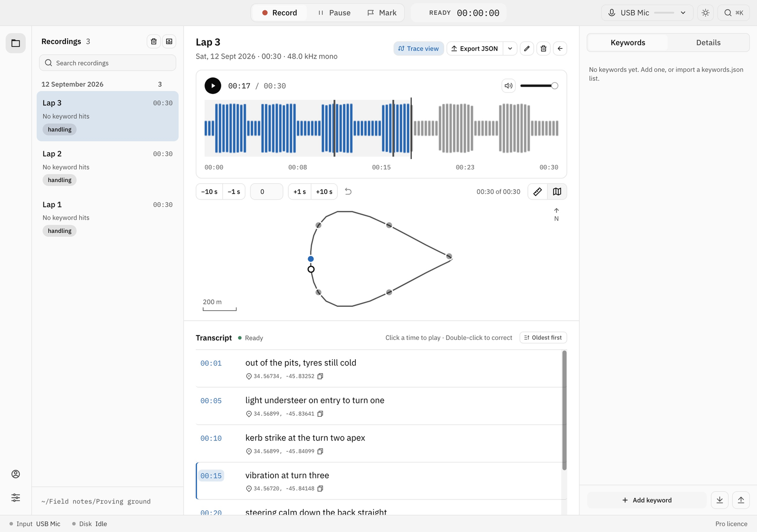
Task: Expand the Export JSON format chevron
Action: coord(510,48)
